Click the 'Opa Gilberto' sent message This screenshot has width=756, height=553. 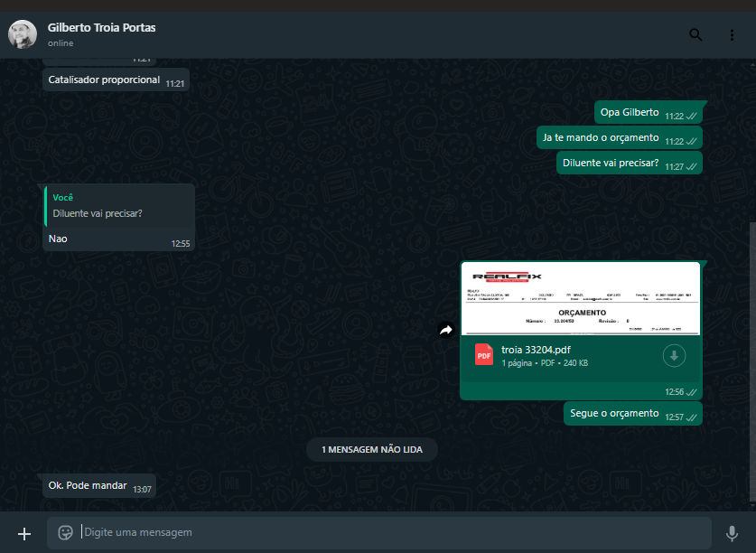(x=630, y=112)
